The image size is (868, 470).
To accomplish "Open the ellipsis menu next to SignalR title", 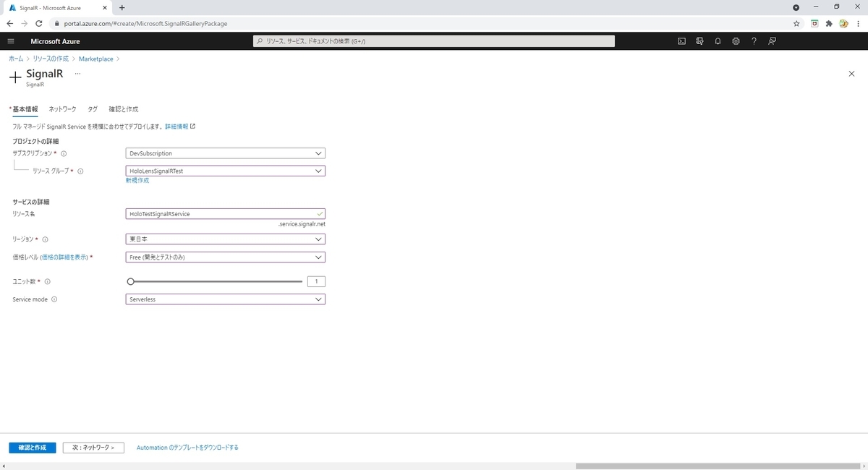I will [x=78, y=74].
